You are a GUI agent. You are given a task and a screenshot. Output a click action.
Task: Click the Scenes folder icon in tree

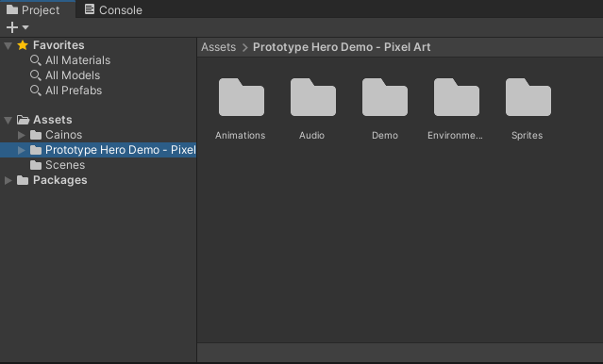pos(36,165)
